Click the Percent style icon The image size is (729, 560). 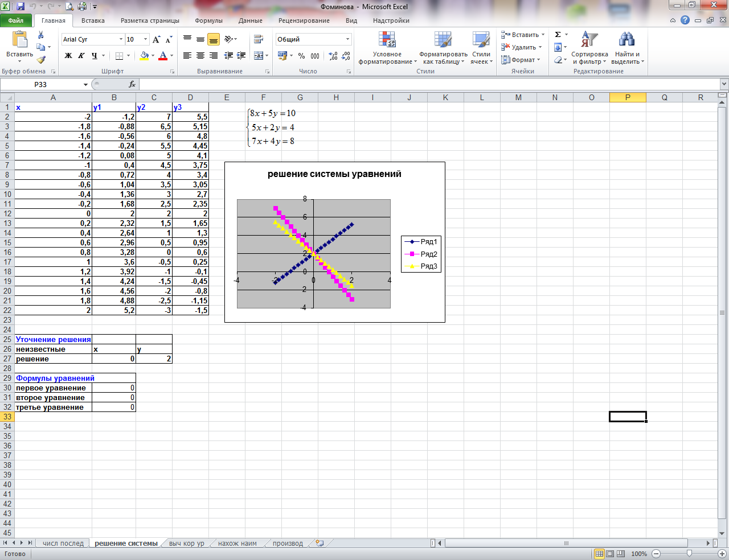tap(301, 56)
